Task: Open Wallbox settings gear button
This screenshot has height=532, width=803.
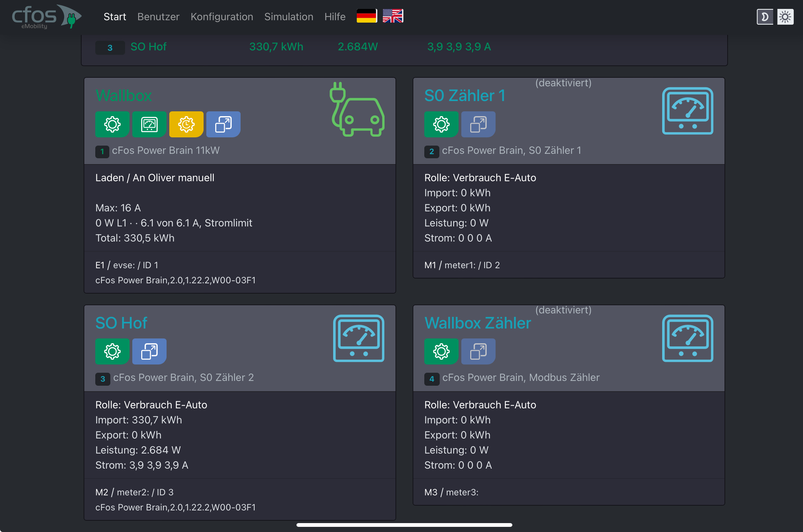Action: click(x=112, y=124)
